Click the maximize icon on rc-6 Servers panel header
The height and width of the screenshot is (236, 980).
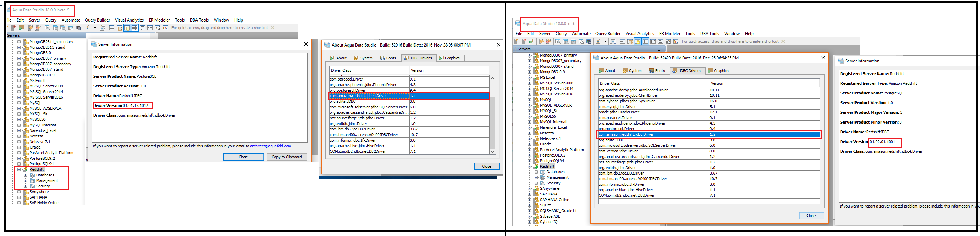click(659, 49)
